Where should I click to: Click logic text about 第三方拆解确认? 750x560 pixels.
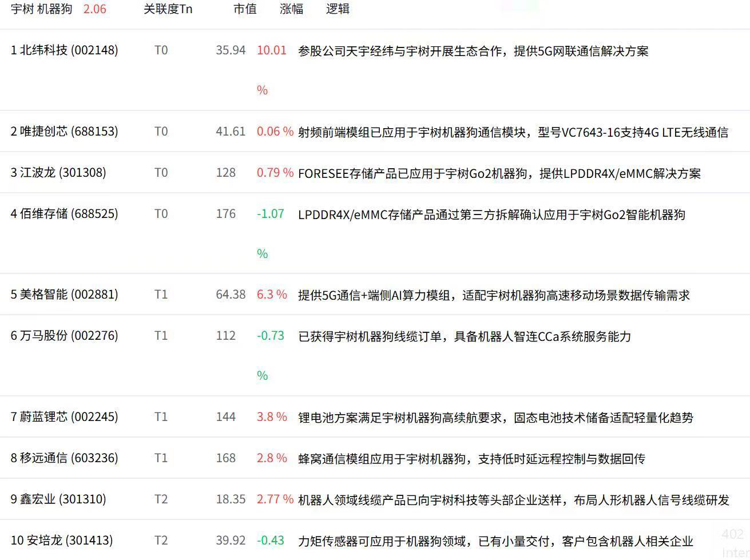(491, 215)
